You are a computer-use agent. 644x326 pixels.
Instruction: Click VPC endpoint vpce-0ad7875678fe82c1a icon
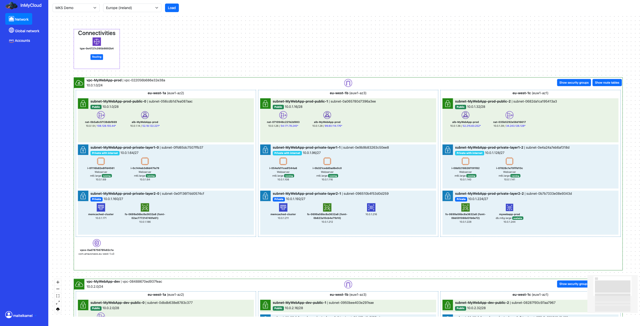pyautogui.click(x=97, y=243)
